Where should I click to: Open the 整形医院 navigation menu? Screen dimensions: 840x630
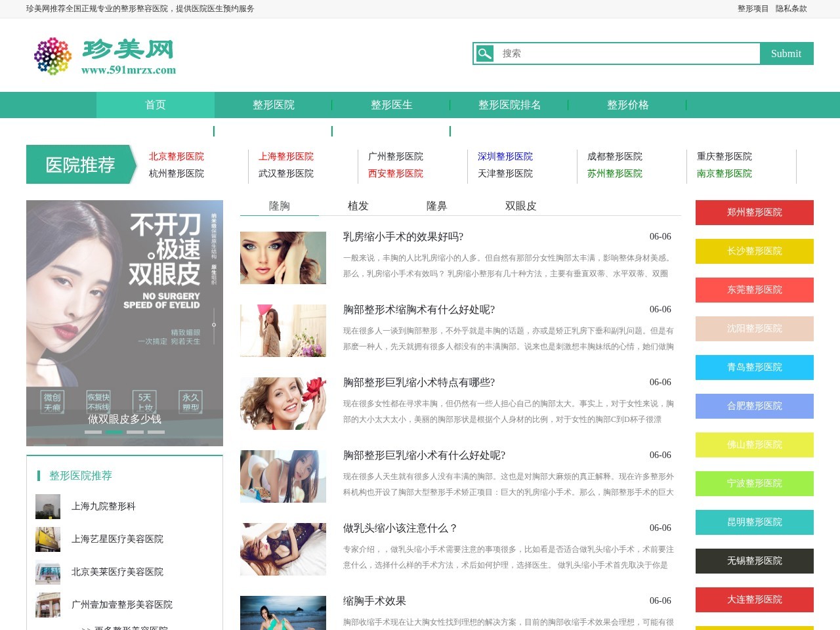[274, 104]
